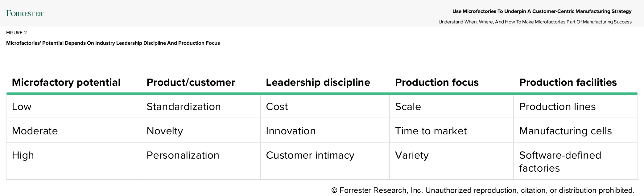Screen dimensions: 644x196
Task: Click the "Product/customer" column header
Action: 191,82
